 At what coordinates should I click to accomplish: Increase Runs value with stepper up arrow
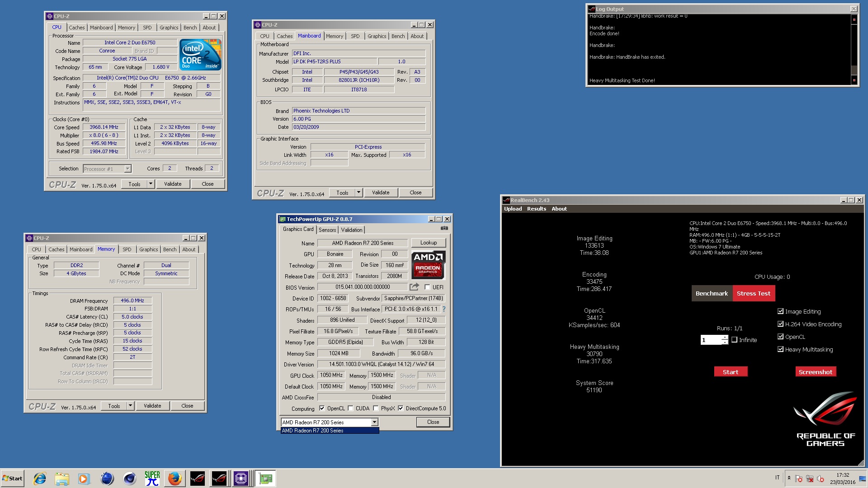725,338
